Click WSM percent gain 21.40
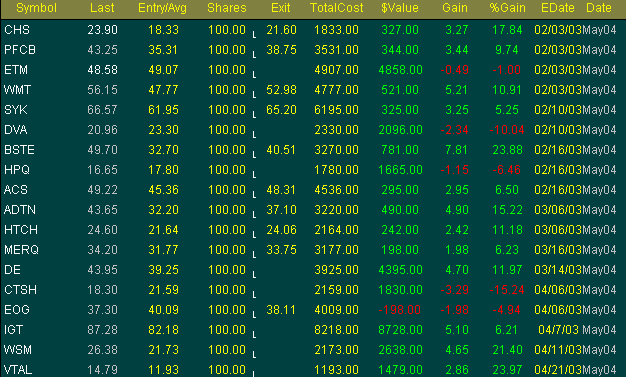This screenshot has width=626, height=377. pyautogui.click(x=507, y=350)
